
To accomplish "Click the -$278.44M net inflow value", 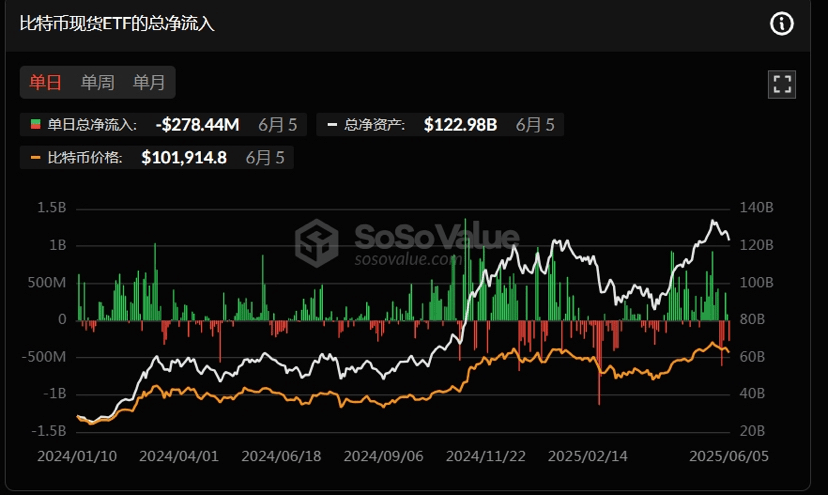I will pyautogui.click(x=197, y=125).
